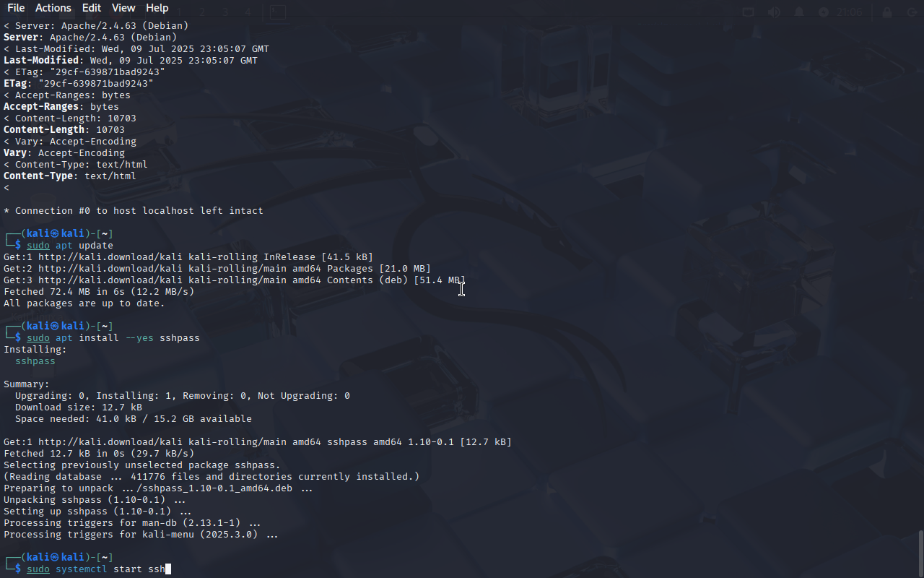Open the Help menu

pos(157,8)
